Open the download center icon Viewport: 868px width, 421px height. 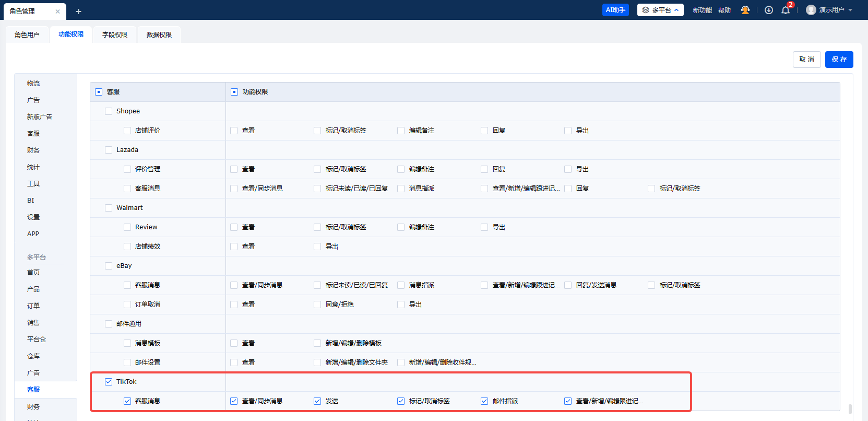(769, 10)
